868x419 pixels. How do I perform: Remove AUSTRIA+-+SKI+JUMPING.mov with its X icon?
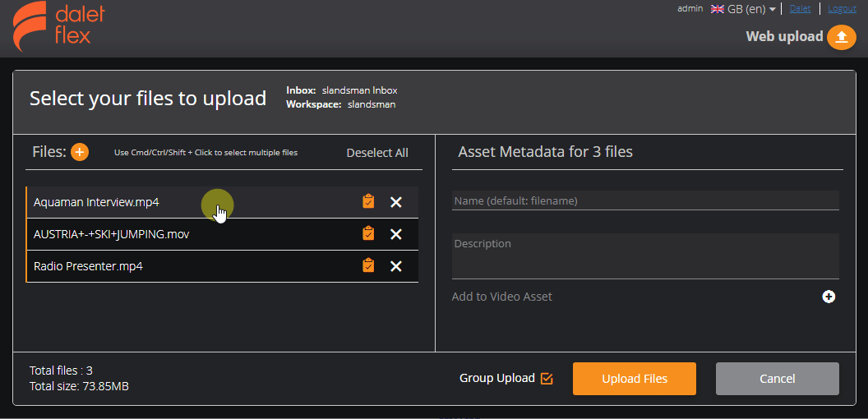pyautogui.click(x=396, y=234)
